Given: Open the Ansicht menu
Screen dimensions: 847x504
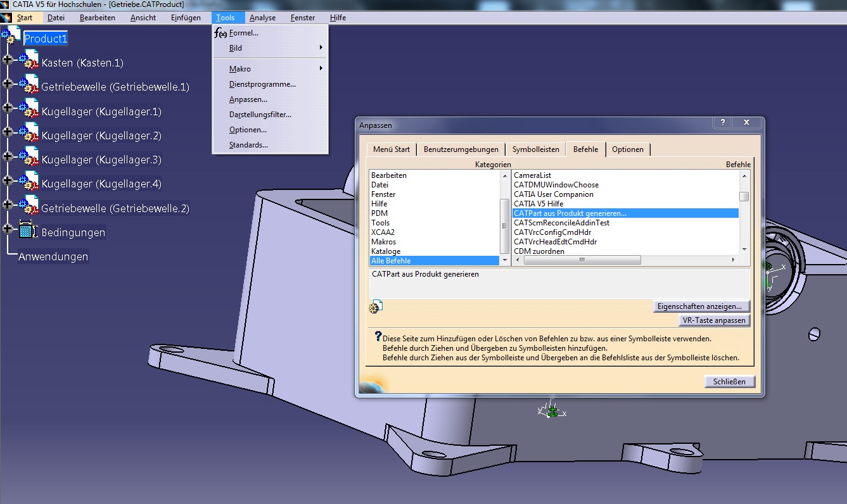Looking at the screenshot, I should click(143, 18).
